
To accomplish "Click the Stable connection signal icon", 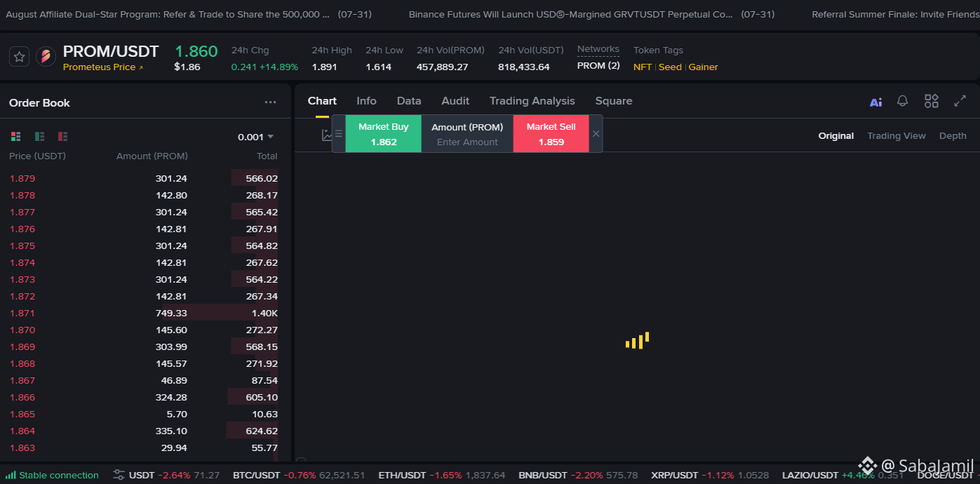I will [11, 475].
